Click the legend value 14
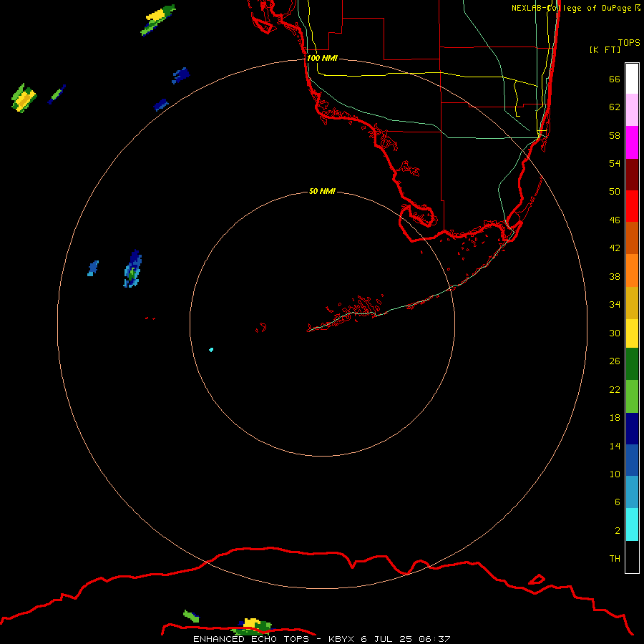The height and width of the screenshot is (644, 644). [615, 446]
